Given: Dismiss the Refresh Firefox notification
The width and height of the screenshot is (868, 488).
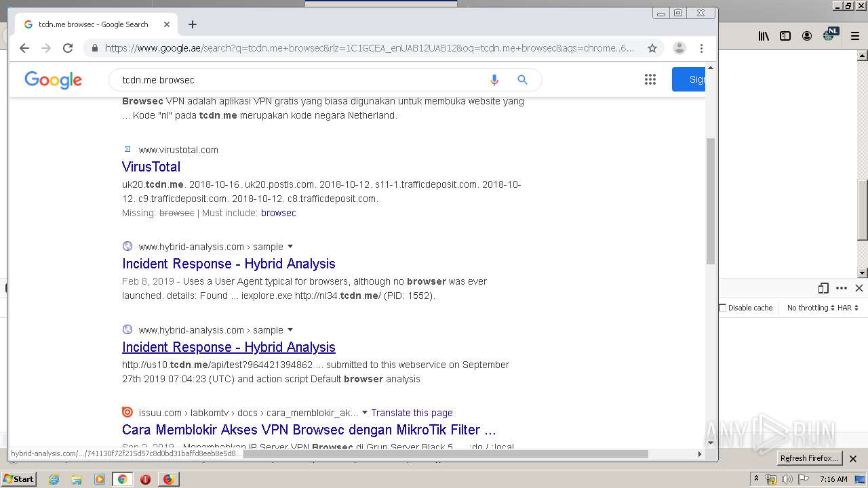Looking at the screenshot, I should pyautogui.click(x=853, y=459).
